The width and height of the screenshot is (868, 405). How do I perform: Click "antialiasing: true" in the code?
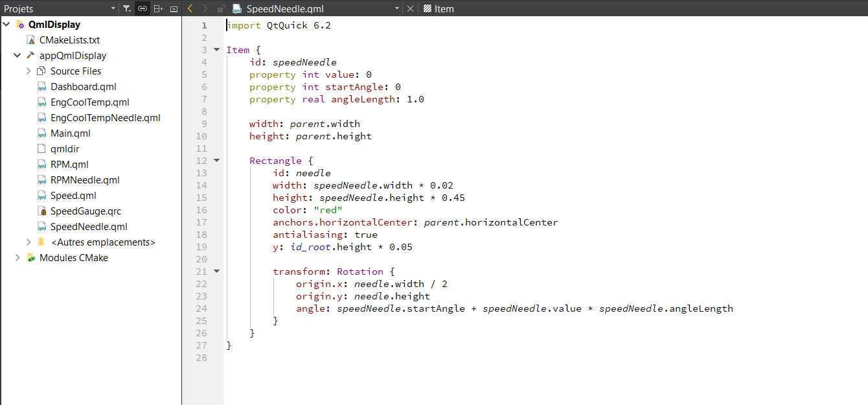point(325,235)
